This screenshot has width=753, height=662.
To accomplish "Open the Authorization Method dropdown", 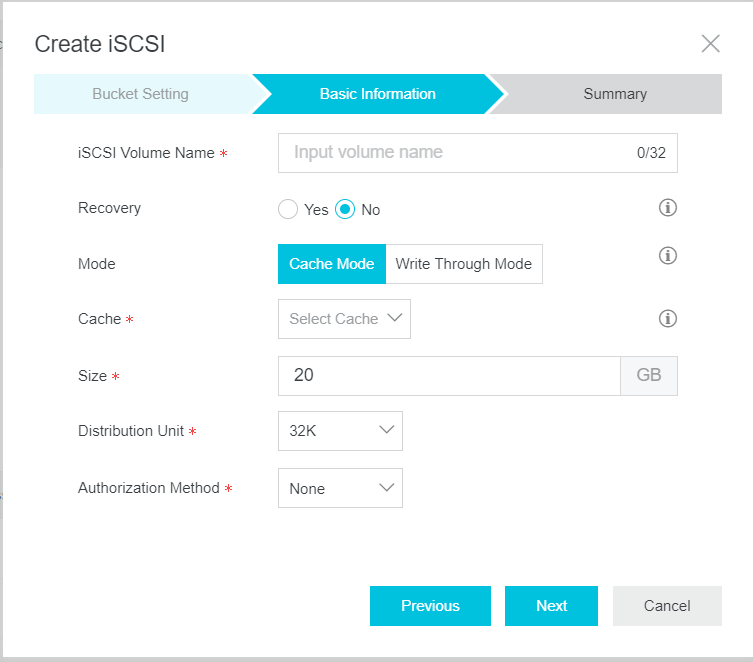I will [340, 488].
